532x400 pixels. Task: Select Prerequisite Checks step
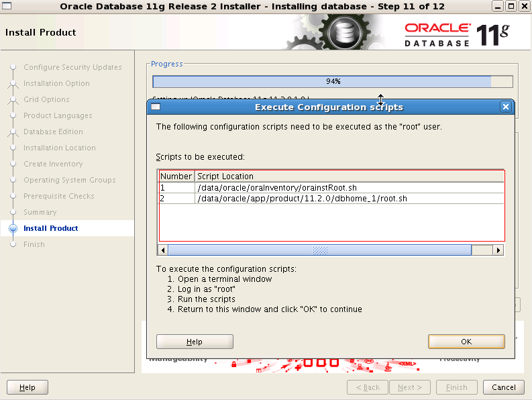[59, 196]
